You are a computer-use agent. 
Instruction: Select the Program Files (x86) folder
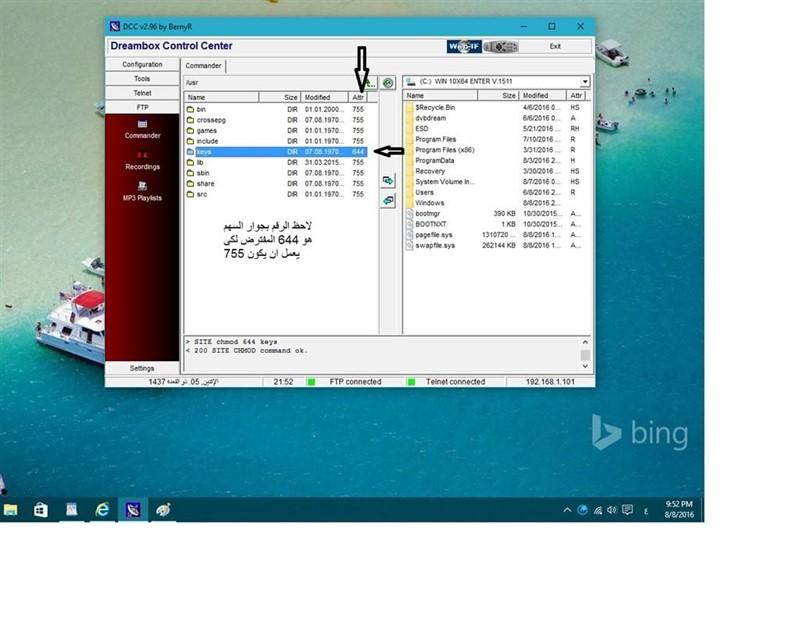(x=444, y=150)
